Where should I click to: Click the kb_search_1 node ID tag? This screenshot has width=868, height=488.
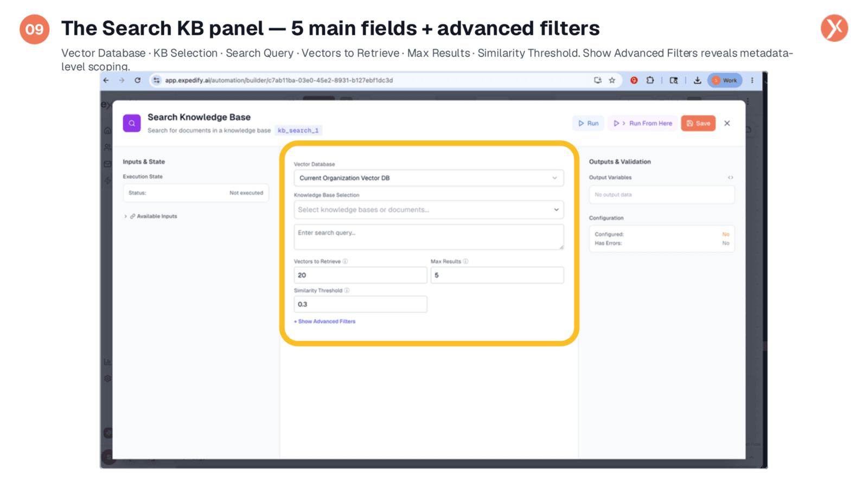coord(298,131)
